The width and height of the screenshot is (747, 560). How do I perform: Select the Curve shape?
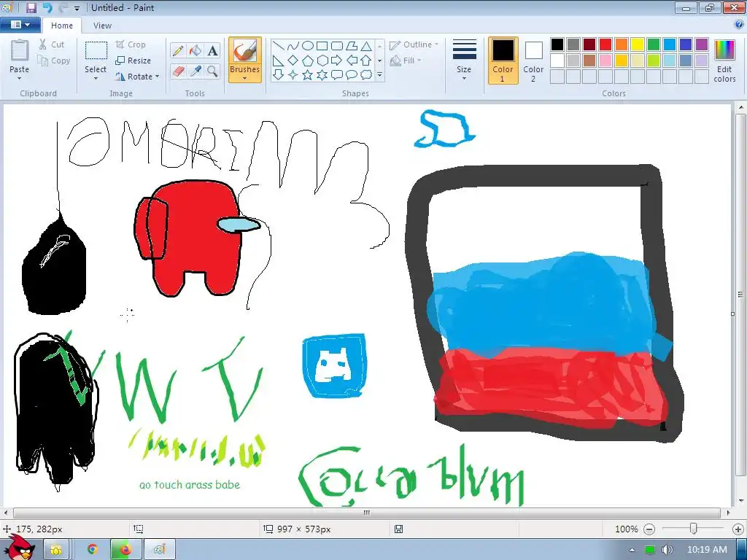coord(293,46)
